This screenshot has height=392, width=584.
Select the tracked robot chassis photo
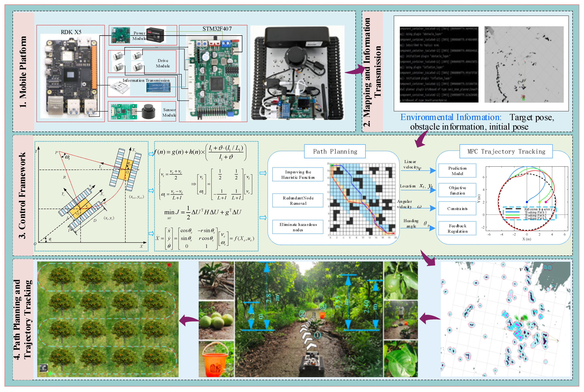click(x=297, y=72)
